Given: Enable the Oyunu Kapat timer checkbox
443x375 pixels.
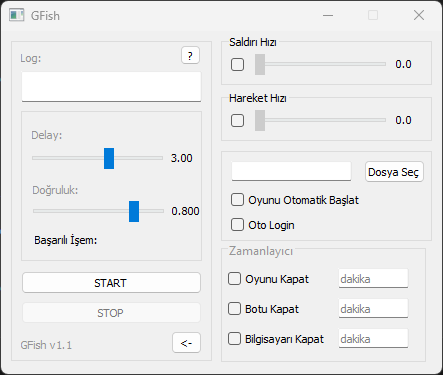Looking at the screenshot, I should pyautogui.click(x=234, y=279).
